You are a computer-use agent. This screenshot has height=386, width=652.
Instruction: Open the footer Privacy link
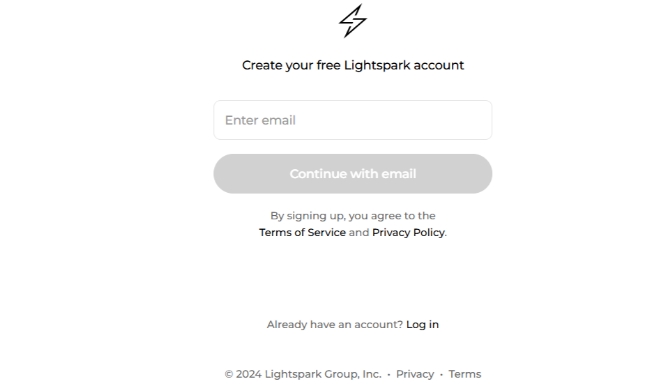415,374
